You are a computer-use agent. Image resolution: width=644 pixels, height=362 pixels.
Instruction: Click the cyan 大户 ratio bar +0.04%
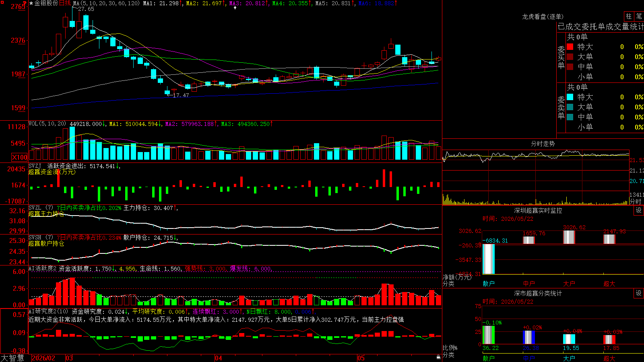[x=569, y=339]
